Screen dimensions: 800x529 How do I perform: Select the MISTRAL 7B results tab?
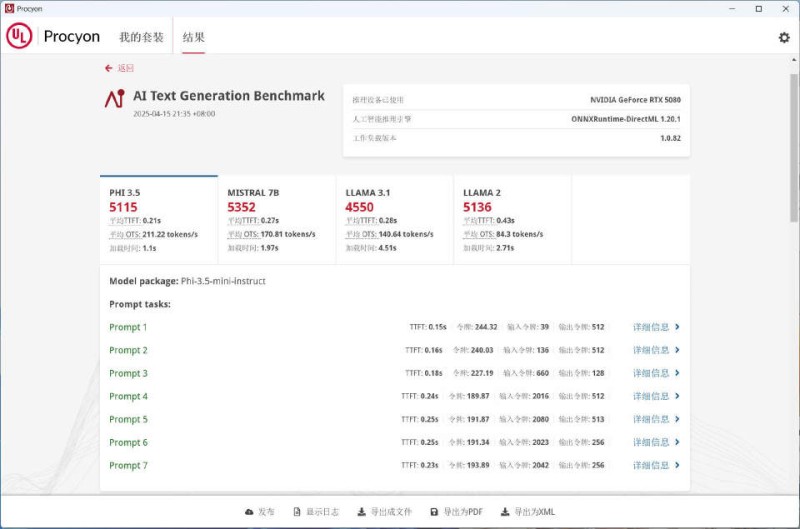[x=276, y=218]
